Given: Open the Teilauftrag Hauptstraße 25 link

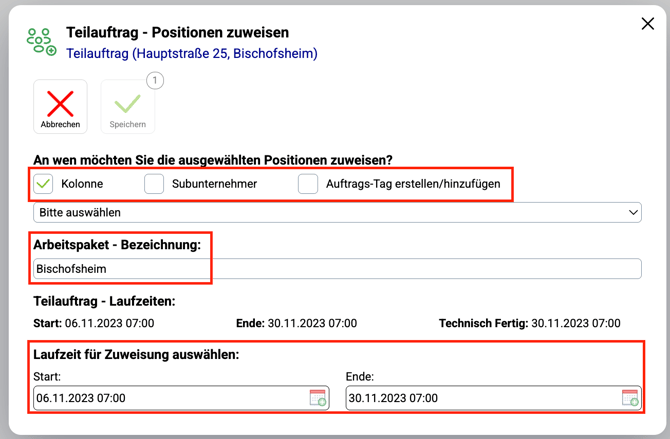Looking at the screenshot, I should (x=192, y=53).
